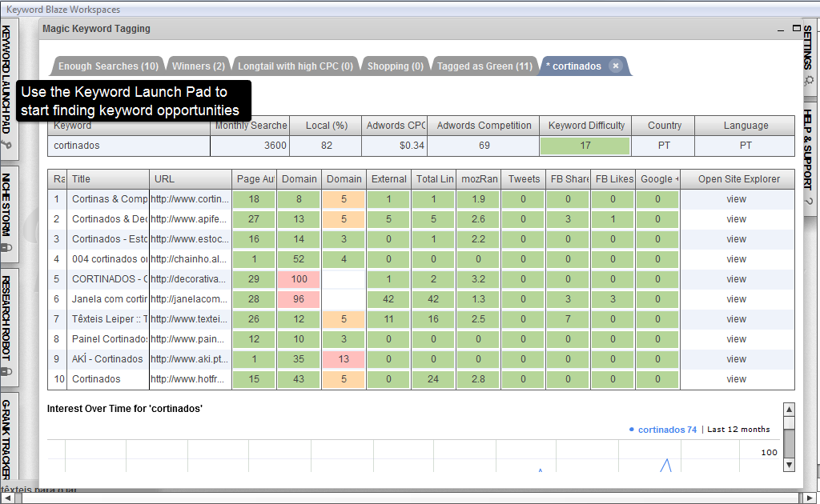The height and width of the screenshot is (504, 820).
Task: Click the lock icon under Niche Storm
Action: (x=6, y=247)
